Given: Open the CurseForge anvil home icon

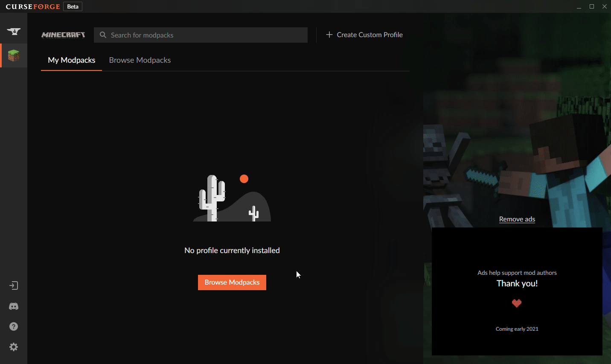Looking at the screenshot, I should (x=14, y=31).
